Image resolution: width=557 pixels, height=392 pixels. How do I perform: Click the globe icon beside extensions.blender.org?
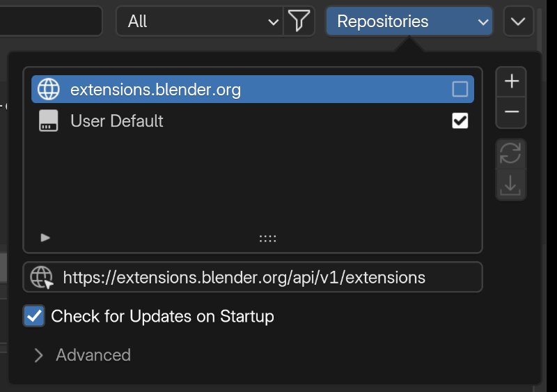point(49,90)
